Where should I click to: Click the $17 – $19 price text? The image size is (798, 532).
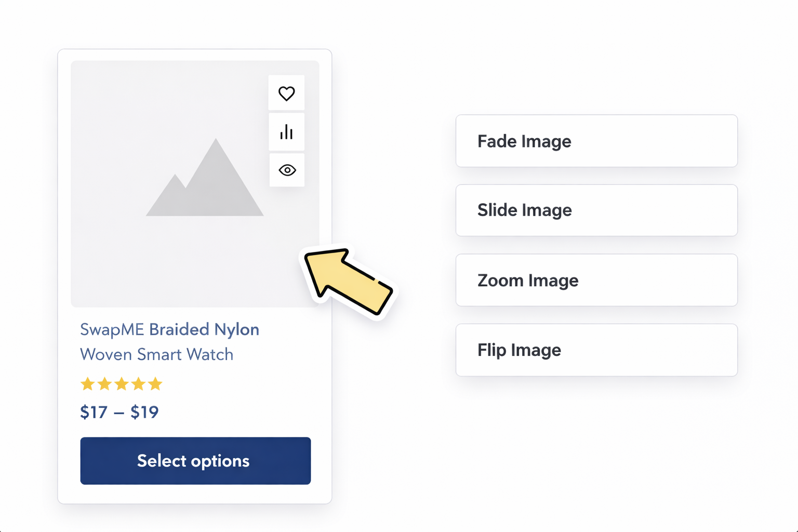(119, 411)
